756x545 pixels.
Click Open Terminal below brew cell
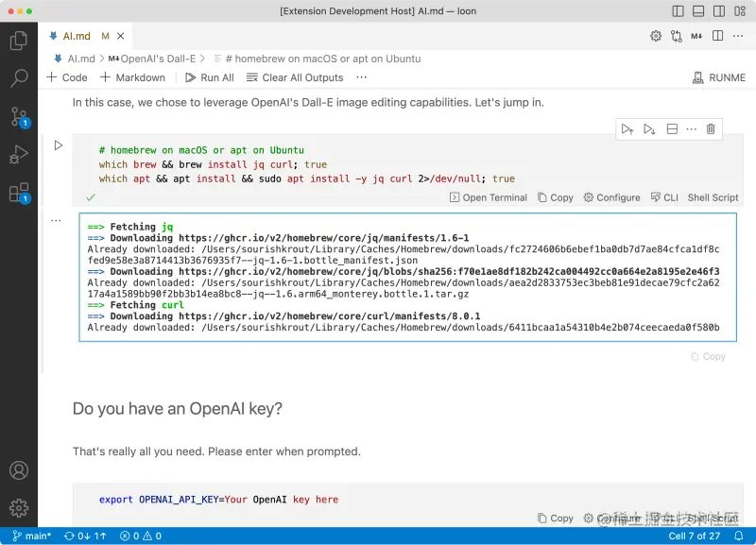[489, 197]
